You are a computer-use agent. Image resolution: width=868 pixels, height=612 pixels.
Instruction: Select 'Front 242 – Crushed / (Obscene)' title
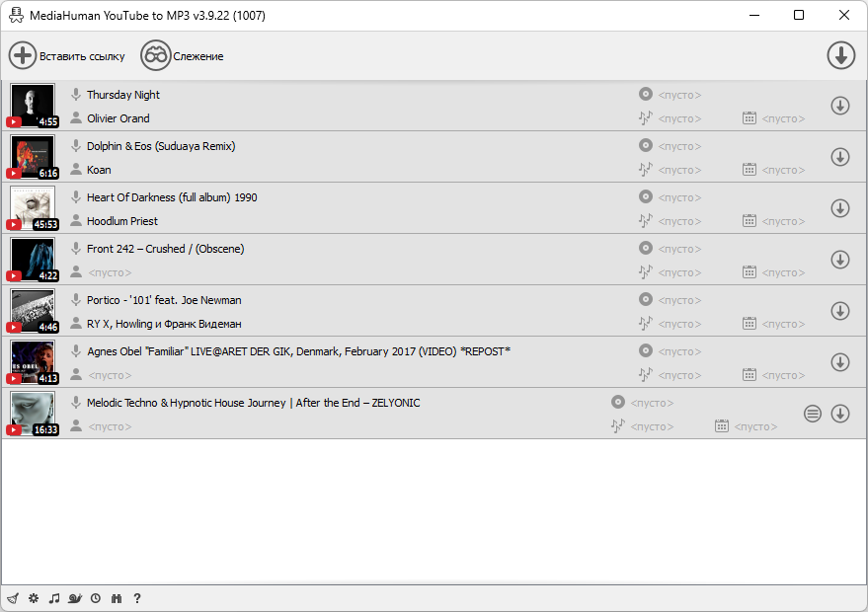(x=165, y=249)
